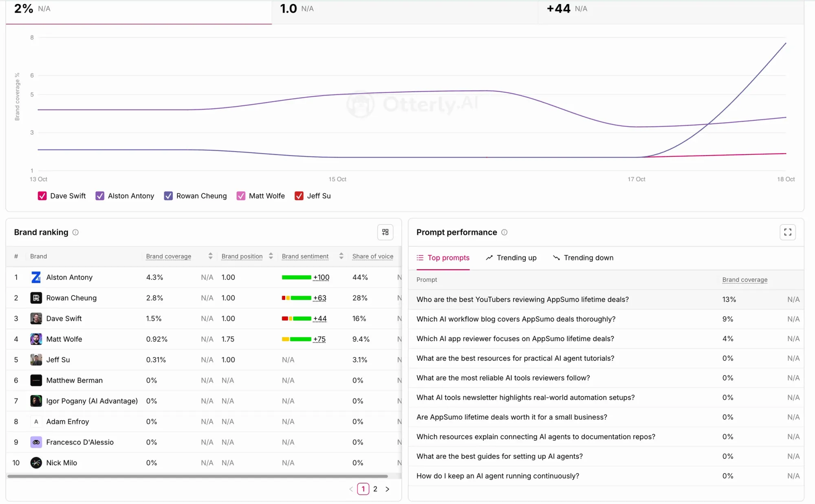
Task: Open Prompt performance info icon
Action: tap(504, 232)
